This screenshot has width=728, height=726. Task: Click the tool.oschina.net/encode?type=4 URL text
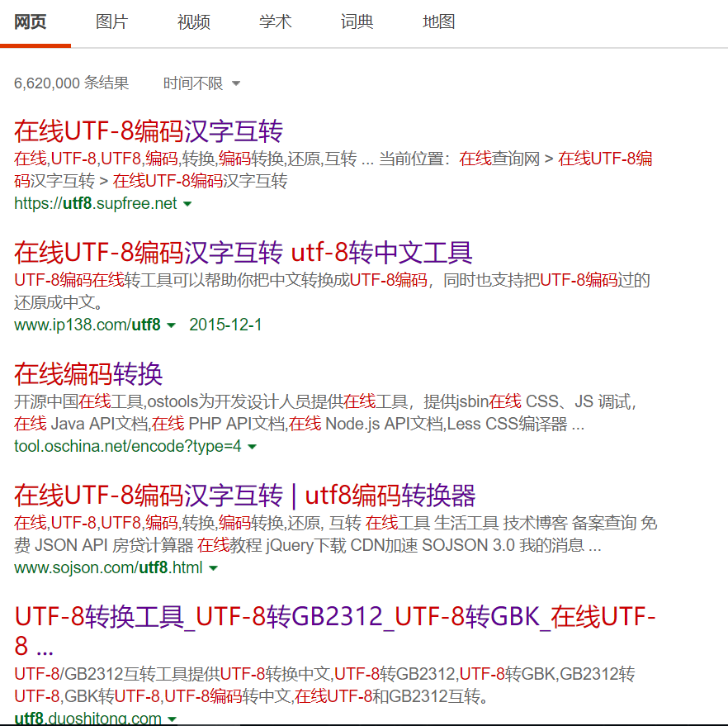(x=127, y=447)
